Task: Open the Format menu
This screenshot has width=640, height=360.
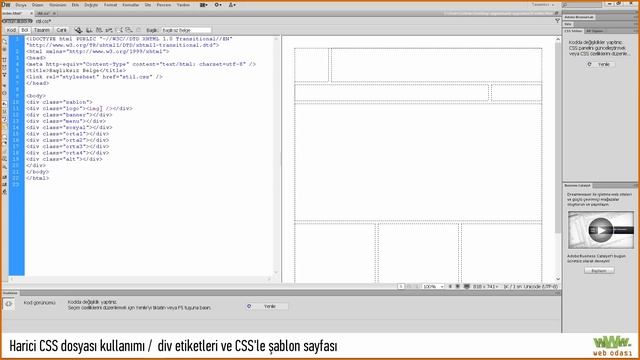Action: [x=110, y=5]
